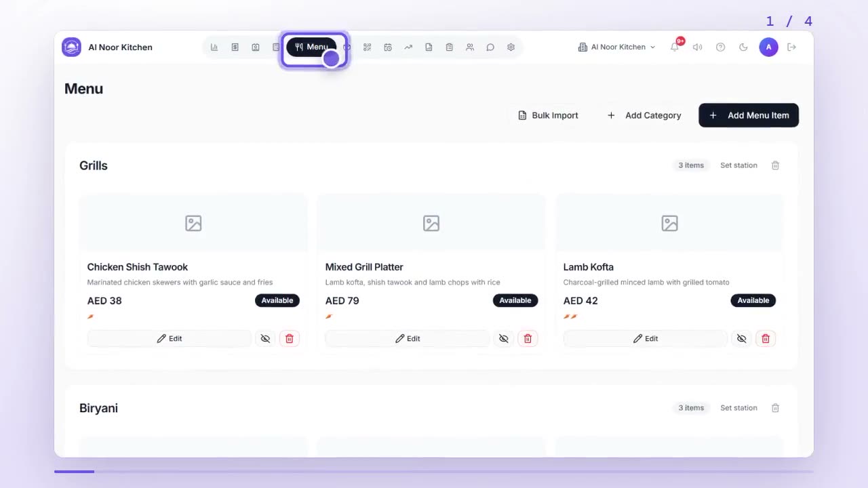Open the calendar clock reservations icon

pyautogui.click(x=388, y=47)
